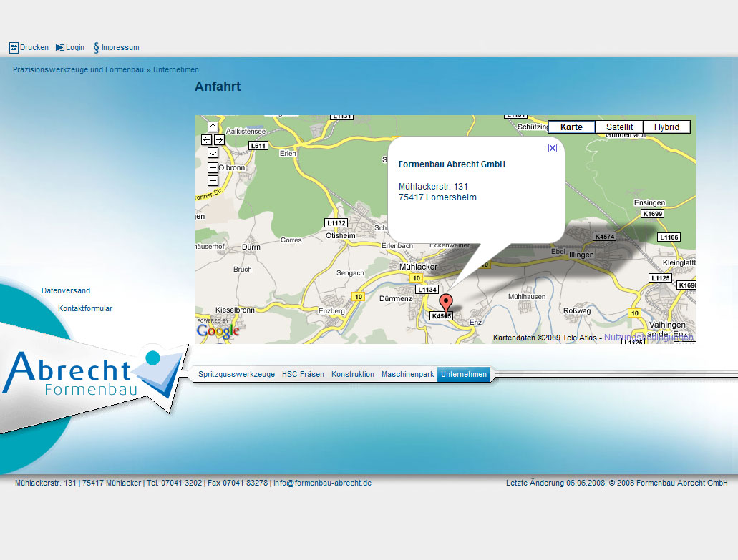Click the K4574 road sign
This screenshot has height=560, width=738.
(x=605, y=237)
